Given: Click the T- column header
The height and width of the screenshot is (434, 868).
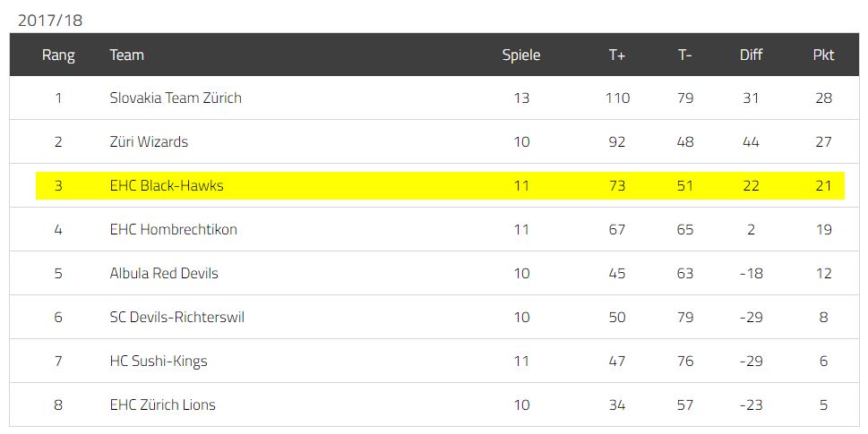Looking at the screenshot, I should pos(684,55).
